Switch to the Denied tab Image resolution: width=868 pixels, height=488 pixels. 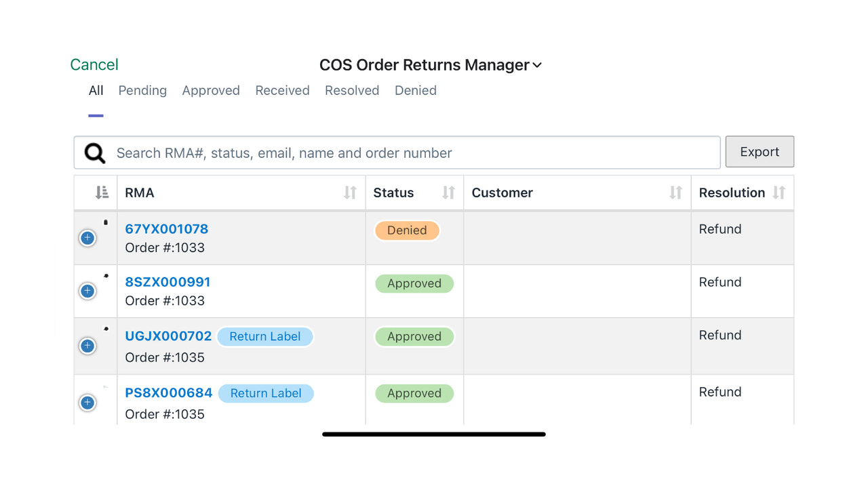click(416, 90)
